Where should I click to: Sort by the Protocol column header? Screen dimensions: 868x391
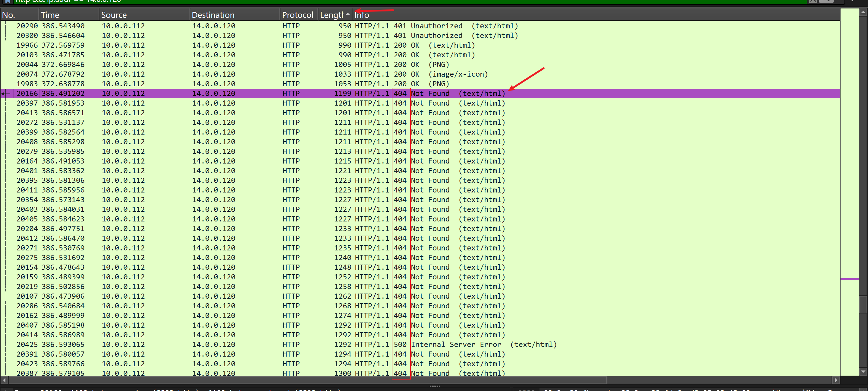click(x=297, y=15)
